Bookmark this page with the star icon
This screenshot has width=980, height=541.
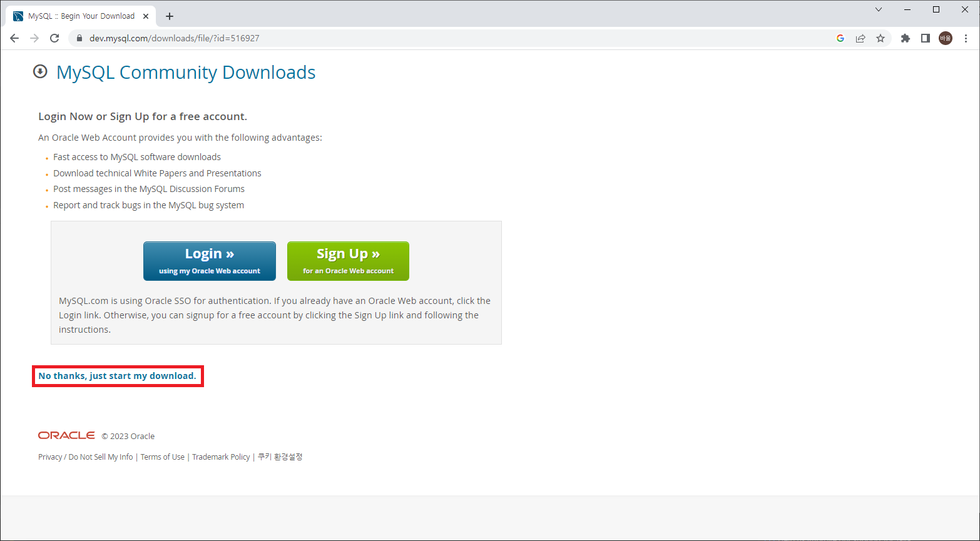pos(880,38)
